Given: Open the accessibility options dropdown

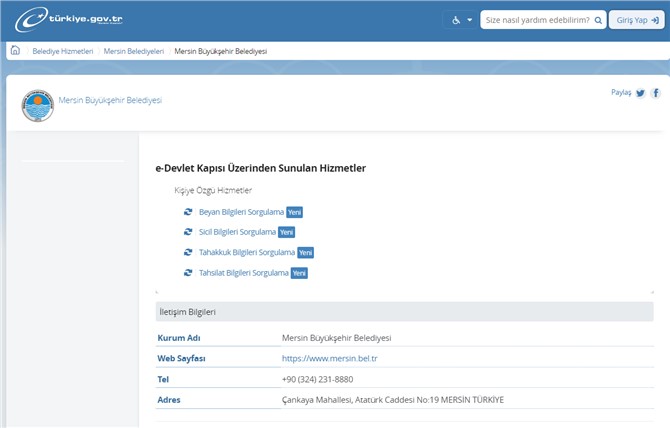Looking at the screenshot, I should pos(459,19).
